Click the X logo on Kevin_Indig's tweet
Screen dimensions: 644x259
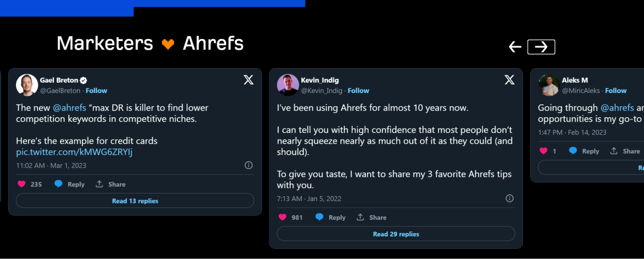tap(509, 80)
